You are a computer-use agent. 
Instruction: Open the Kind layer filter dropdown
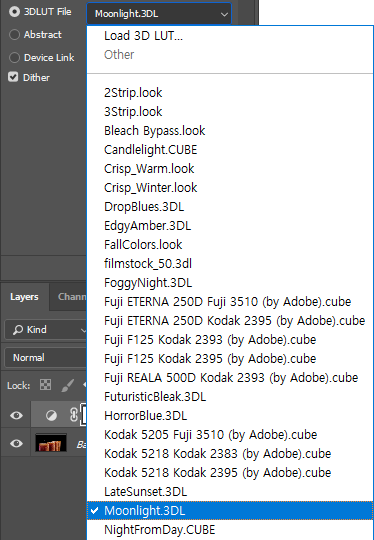(45, 330)
